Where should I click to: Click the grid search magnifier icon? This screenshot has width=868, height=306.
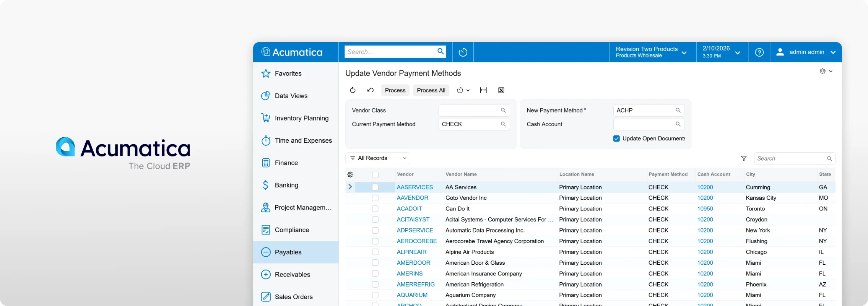click(829, 158)
